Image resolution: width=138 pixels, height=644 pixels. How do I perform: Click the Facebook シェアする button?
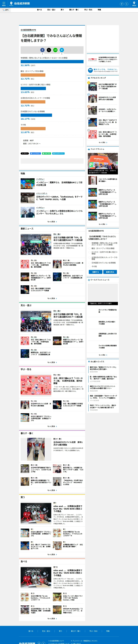tap(35, 153)
